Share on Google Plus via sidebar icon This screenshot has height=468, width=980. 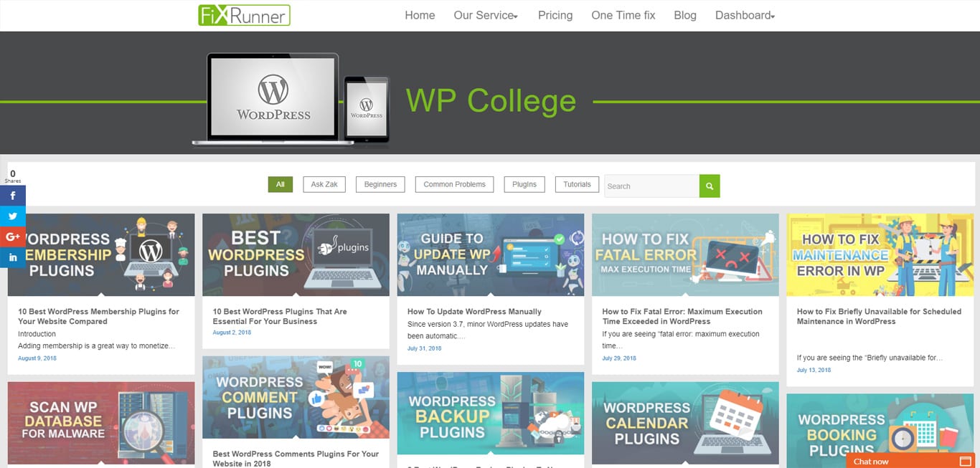[x=13, y=237]
